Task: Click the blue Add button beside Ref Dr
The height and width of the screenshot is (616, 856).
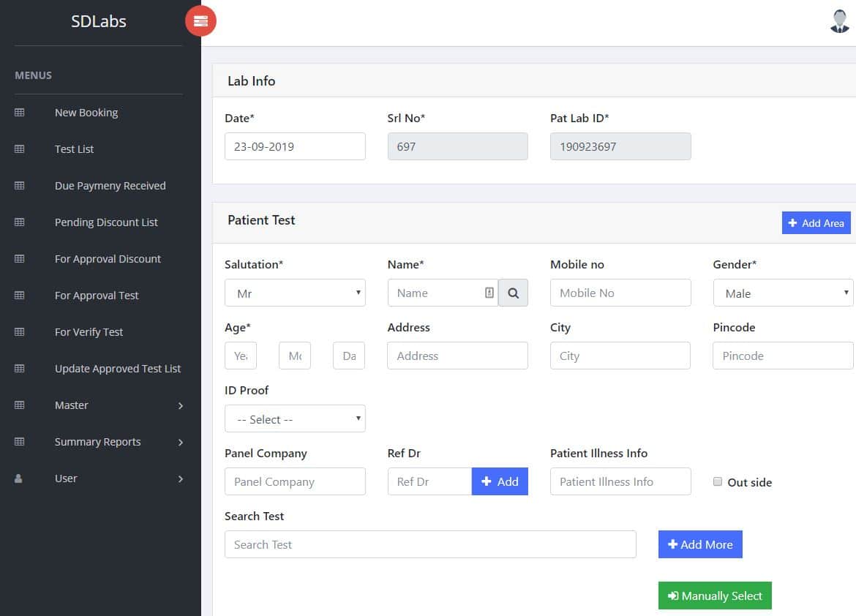Action: tap(500, 481)
